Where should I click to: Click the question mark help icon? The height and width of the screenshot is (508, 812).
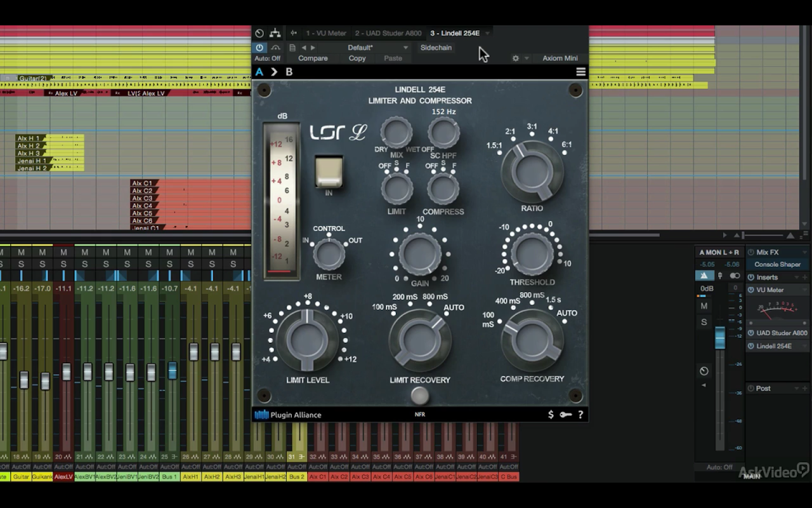(580, 415)
